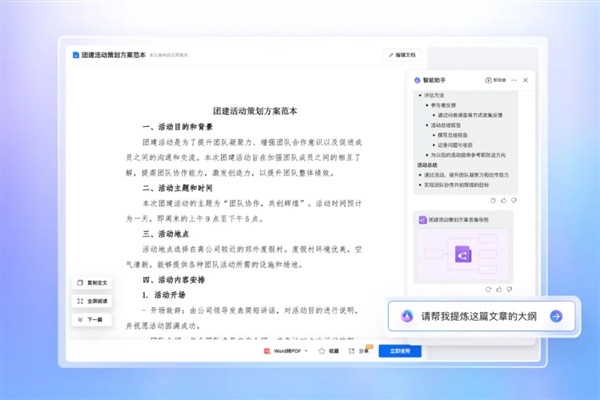Click the 复制全文 copy full text button
Screen dimensions: 600x400
coord(92,283)
